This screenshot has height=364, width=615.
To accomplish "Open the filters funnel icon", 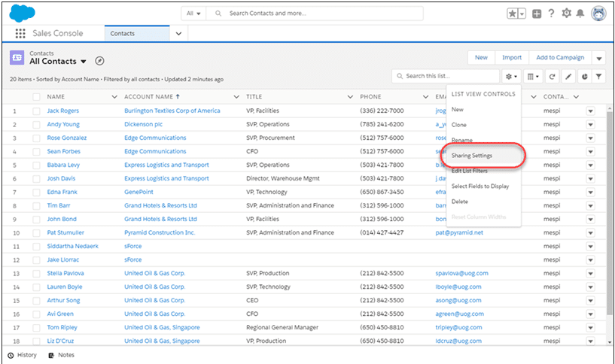I will pyautogui.click(x=598, y=76).
